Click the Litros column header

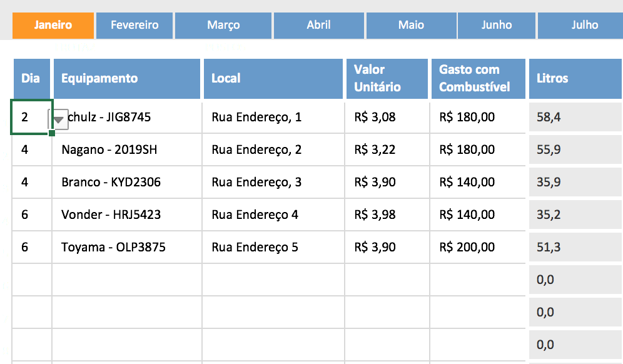point(574,79)
